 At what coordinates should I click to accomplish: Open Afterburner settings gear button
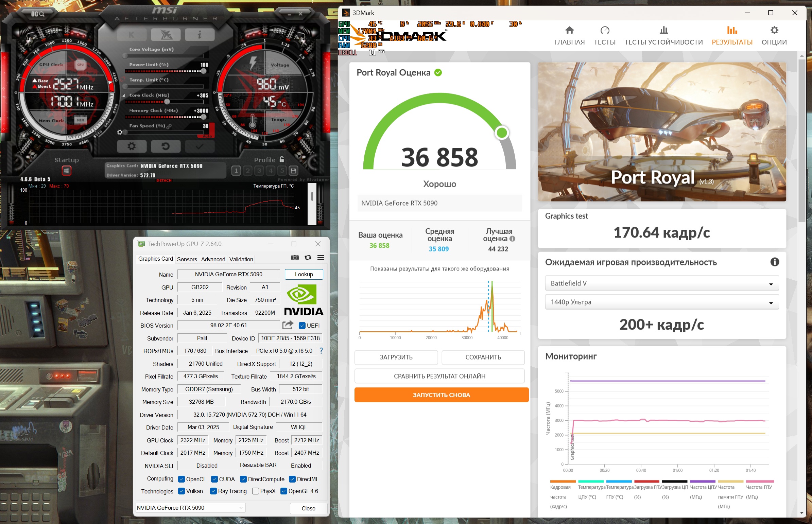(132, 147)
